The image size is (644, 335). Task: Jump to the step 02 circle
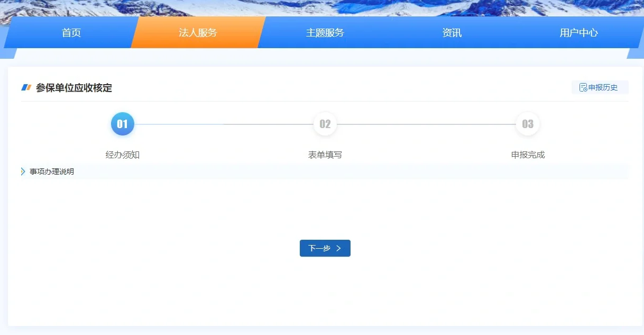click(325, 124)
